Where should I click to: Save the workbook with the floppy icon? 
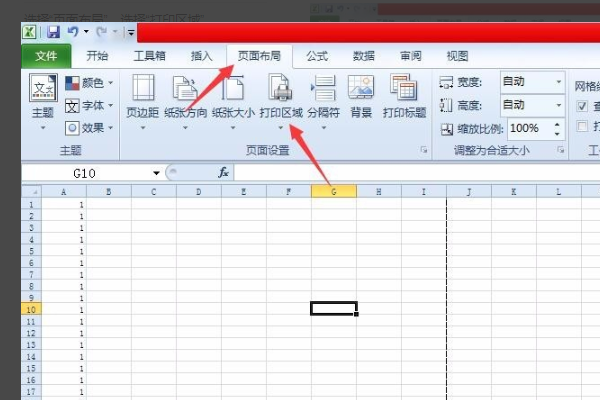53,32
